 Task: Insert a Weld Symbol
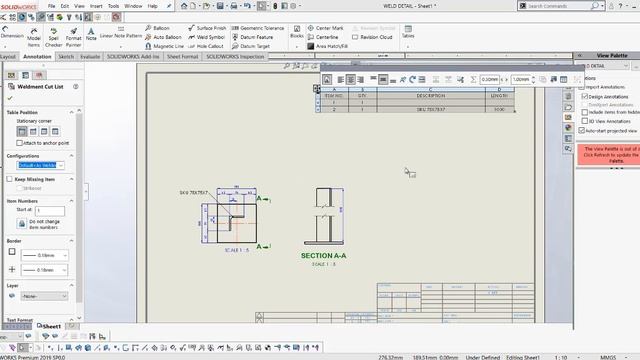[x=207, y=37]
